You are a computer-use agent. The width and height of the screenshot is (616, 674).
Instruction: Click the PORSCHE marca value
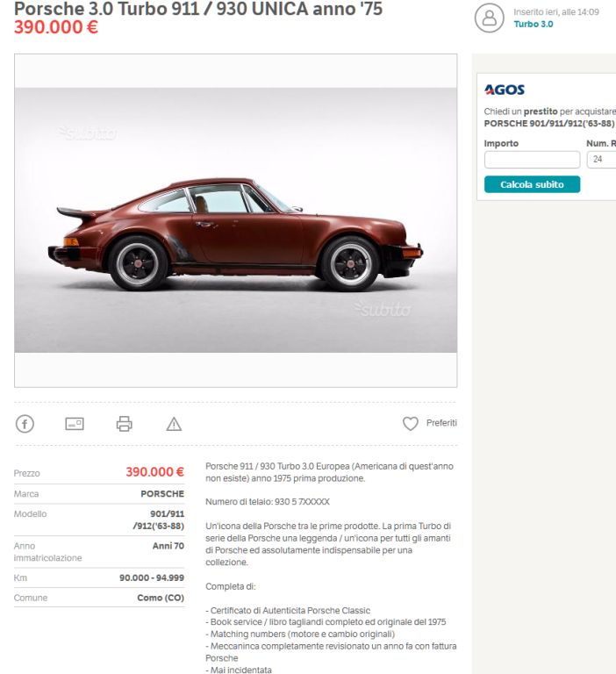click(162, 493)
